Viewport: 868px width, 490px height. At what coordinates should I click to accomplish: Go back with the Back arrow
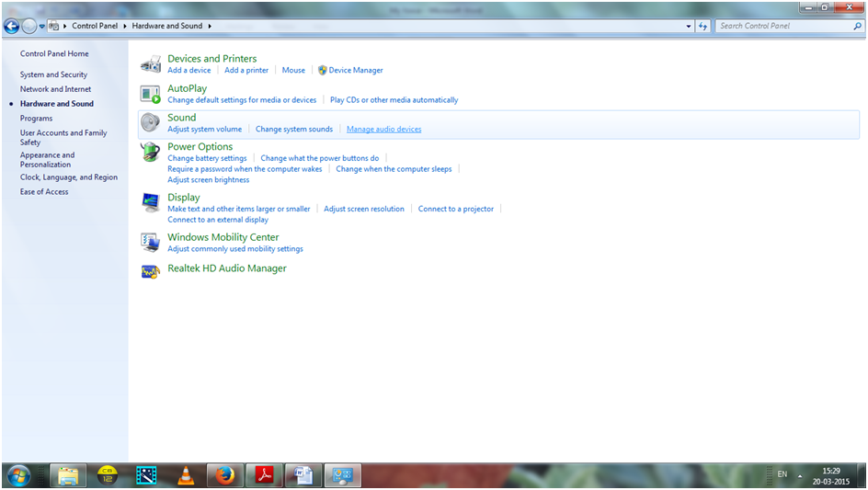(12, 26)
